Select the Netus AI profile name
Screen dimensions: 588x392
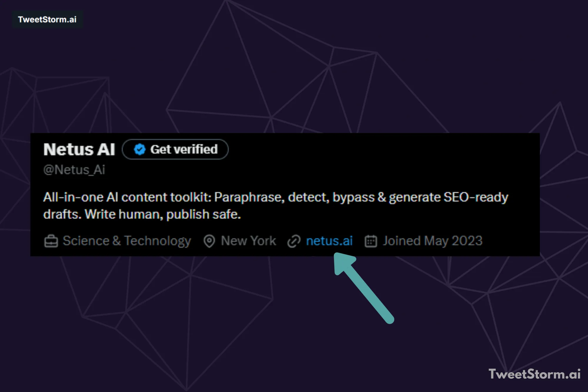(80, 149)
